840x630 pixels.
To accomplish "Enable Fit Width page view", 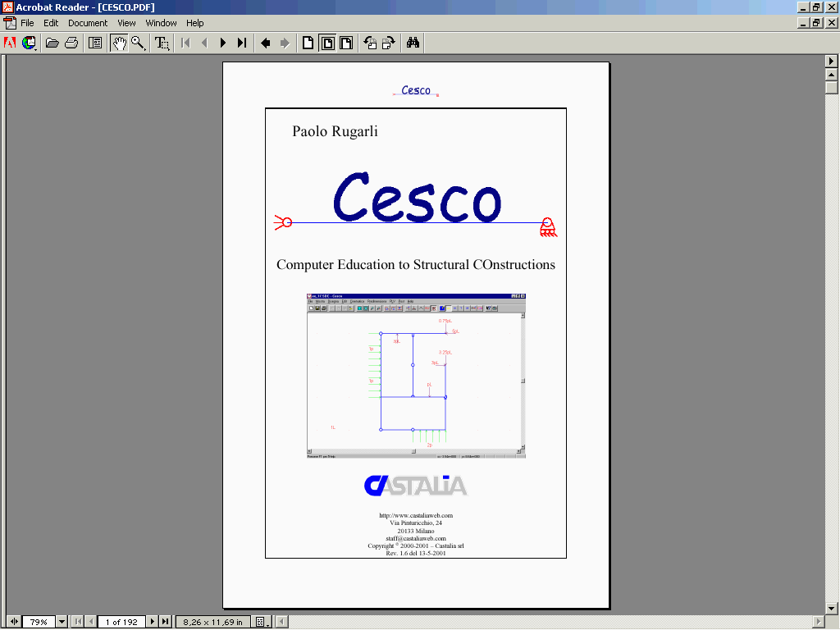I will (346, 43).
